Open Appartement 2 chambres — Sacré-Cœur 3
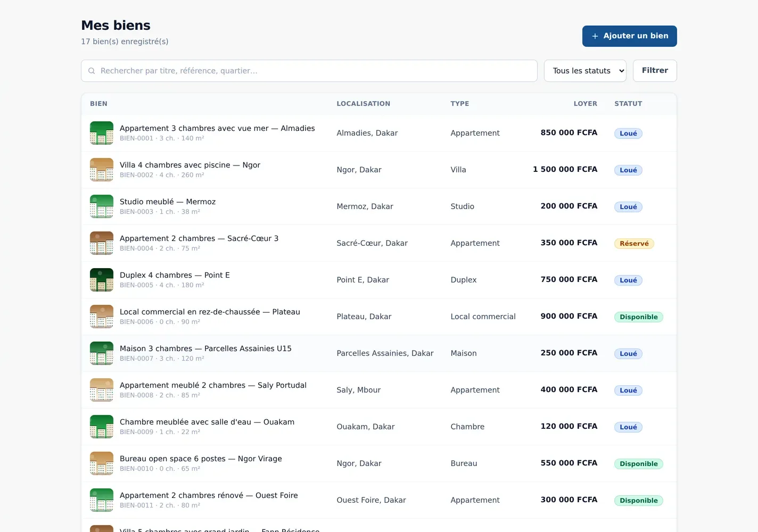Screen dimensions: 758x532 coord(199,238)
